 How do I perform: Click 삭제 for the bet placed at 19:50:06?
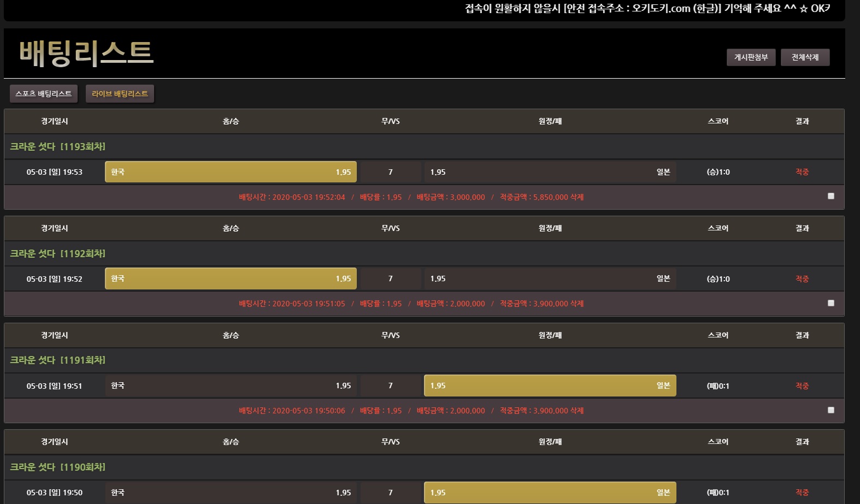click(577, 411)
